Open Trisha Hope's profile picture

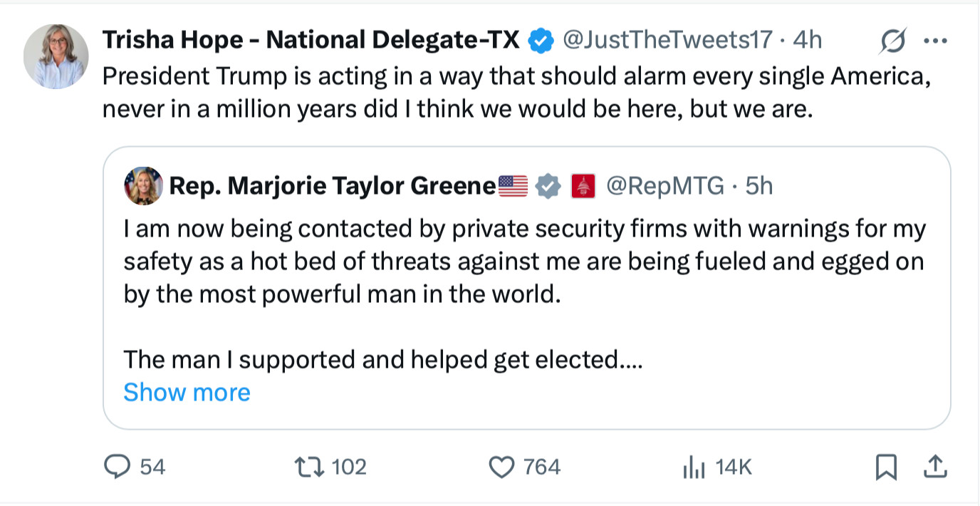tap(56, 56)
